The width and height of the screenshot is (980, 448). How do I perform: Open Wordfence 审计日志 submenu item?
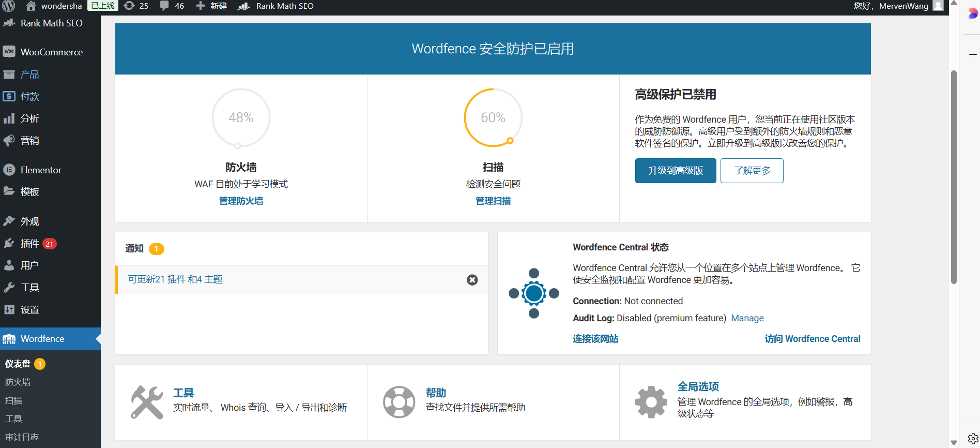[x=22, y=437]
